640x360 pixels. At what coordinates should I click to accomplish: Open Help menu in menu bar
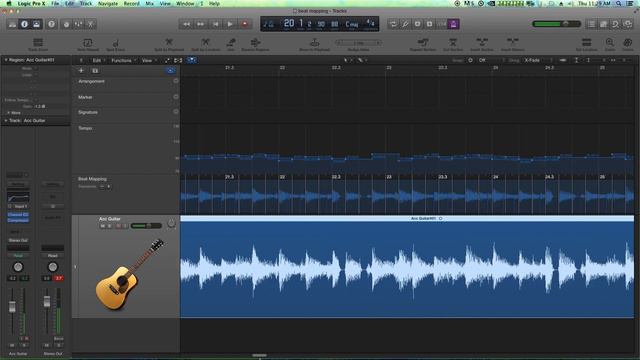pos(214,3)
